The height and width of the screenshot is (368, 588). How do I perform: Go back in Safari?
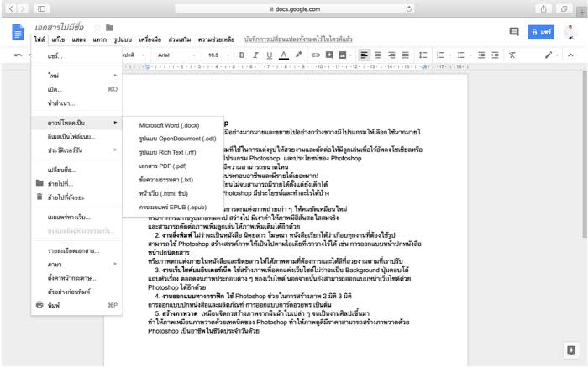(11, 8)
